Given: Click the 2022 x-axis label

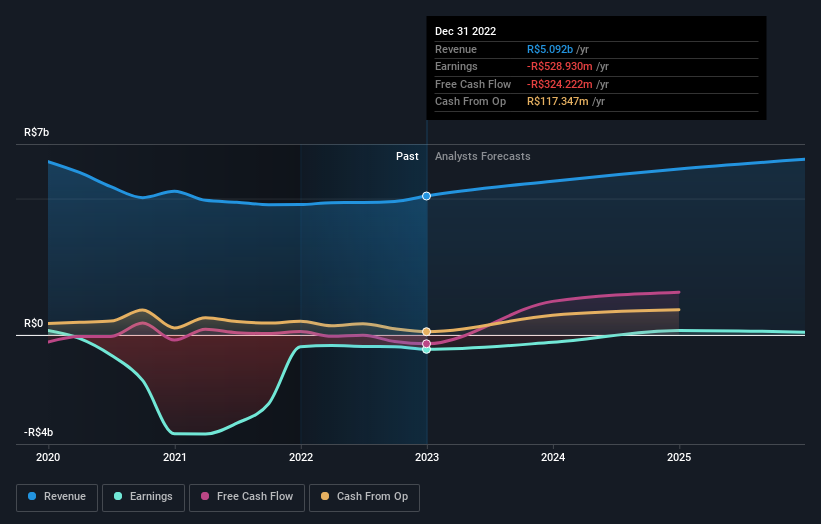Looking at the screenshot, I should (301, 457).
